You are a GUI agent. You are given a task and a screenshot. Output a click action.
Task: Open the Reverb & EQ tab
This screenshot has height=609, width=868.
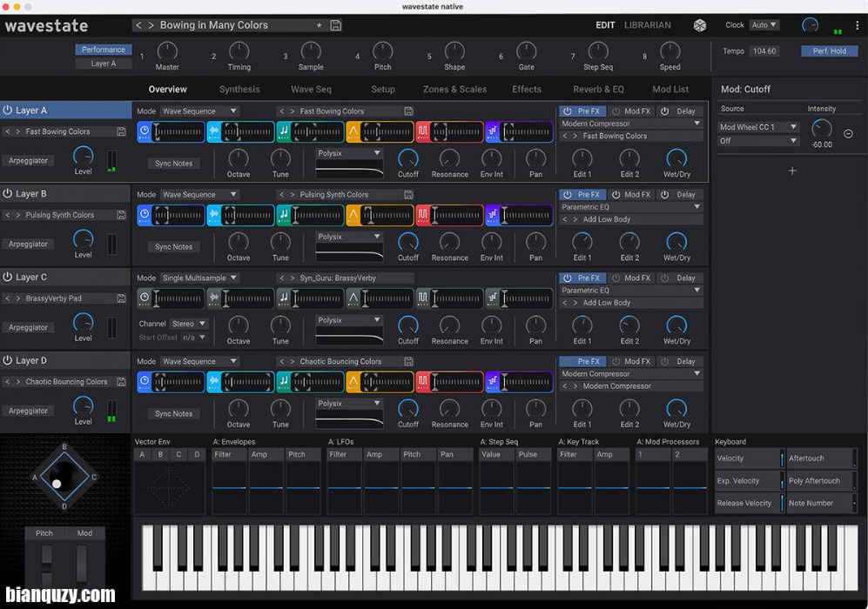tap(598, 89)
